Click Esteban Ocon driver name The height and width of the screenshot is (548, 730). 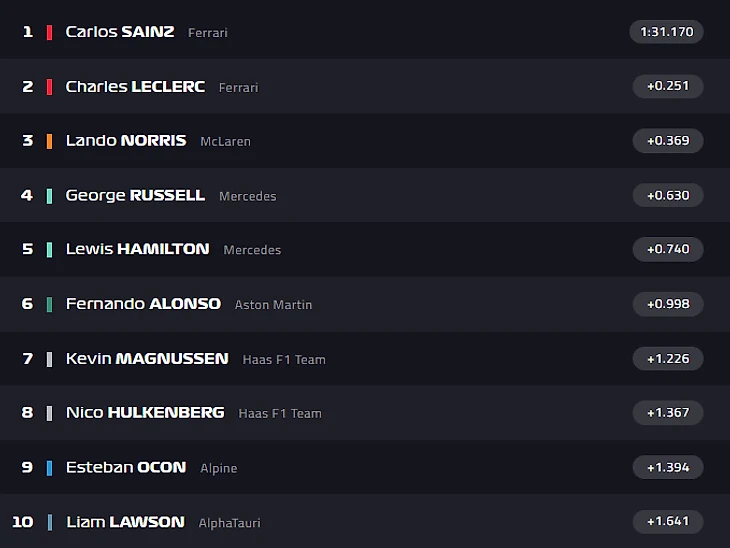click(126, 467)
